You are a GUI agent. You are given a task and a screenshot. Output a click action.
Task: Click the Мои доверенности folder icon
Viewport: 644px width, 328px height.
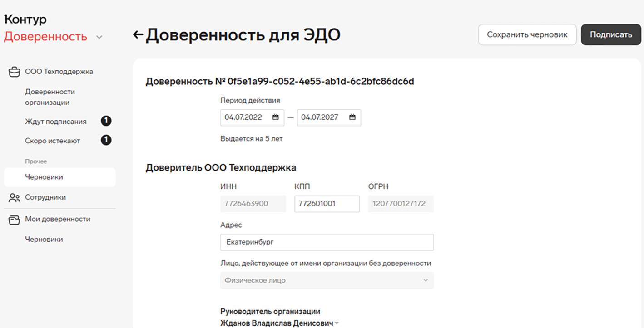pos(15,220)
